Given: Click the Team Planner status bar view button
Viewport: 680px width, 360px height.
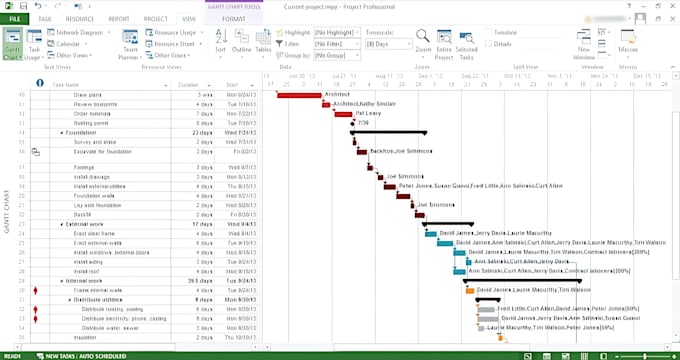Looking at the screenshot, I should click(x=567, y=356).
